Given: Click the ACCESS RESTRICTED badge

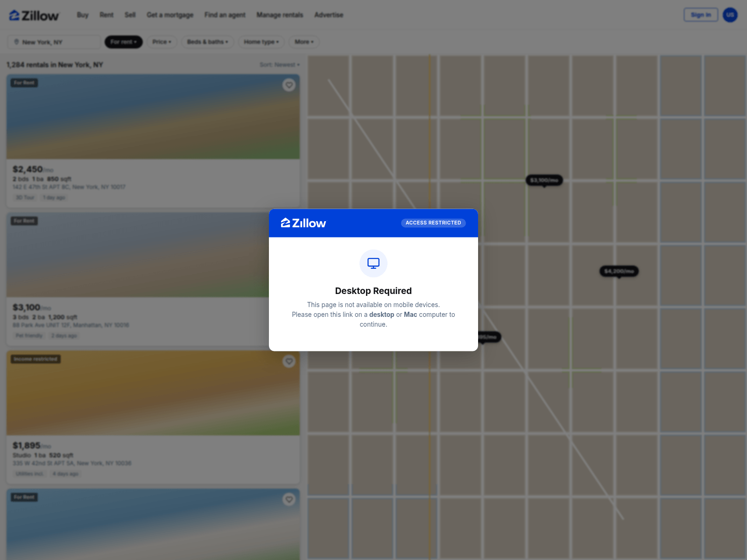Looking at the screenshot, I should (433, 223).
